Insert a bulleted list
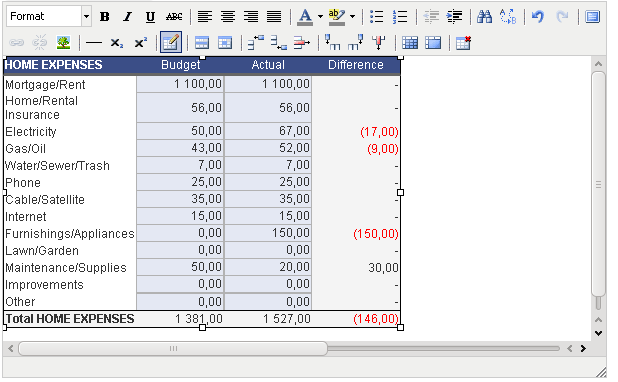The height and width of the screenshot is (382, 618). click(377, 17)
